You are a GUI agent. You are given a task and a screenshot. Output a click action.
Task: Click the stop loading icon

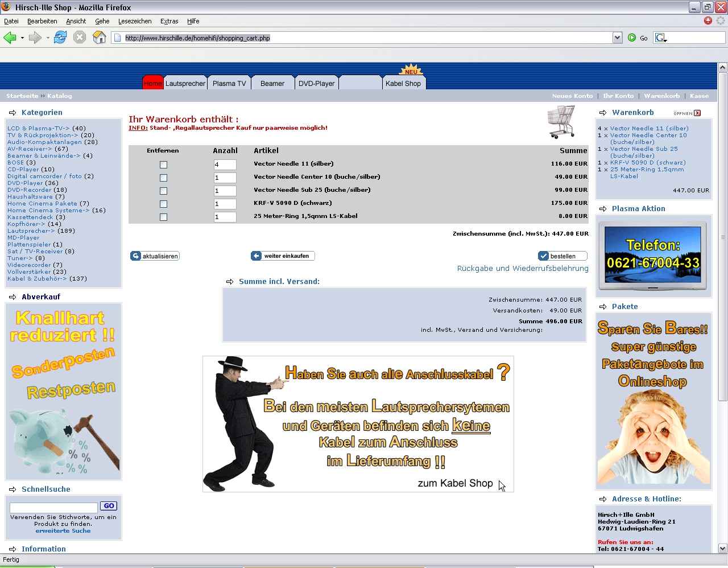pyautogui.click(x=80, y=38)
